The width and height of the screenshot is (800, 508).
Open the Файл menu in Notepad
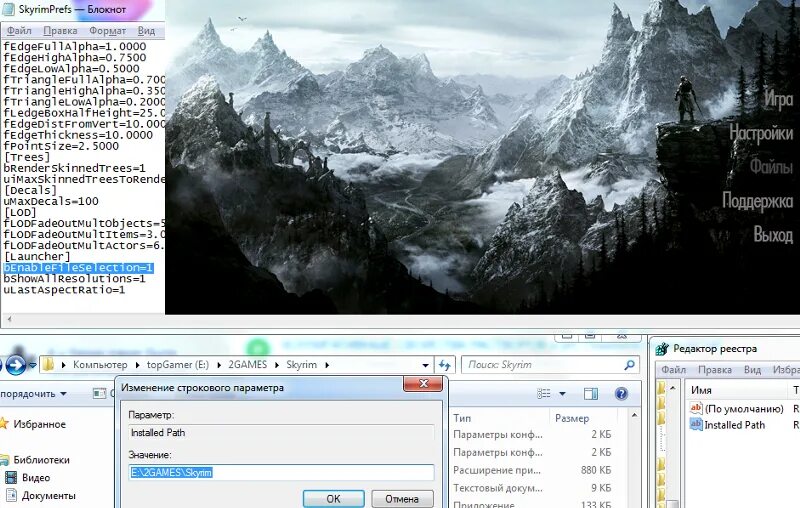[19, 31]
